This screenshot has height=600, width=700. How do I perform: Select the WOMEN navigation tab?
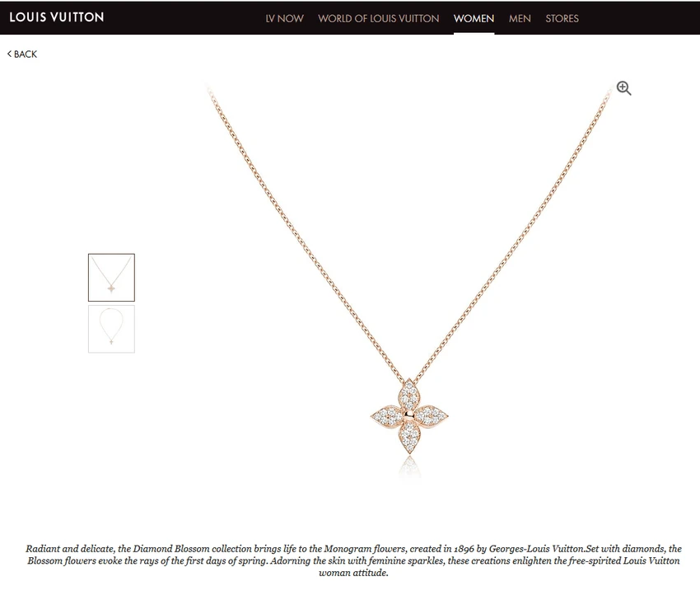(x=474, y=18)
